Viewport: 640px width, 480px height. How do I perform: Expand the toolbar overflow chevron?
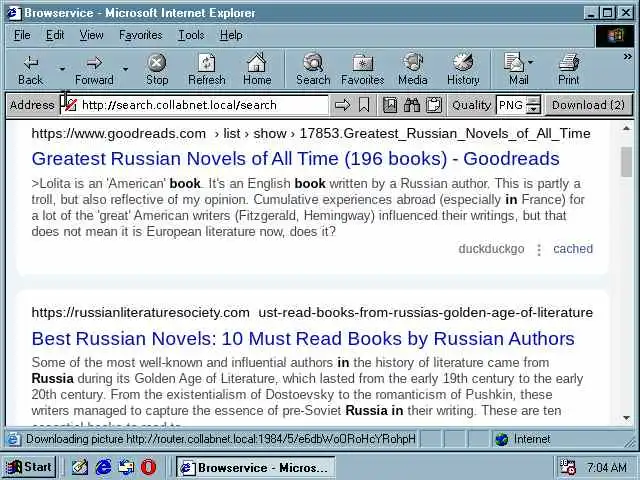628,57
